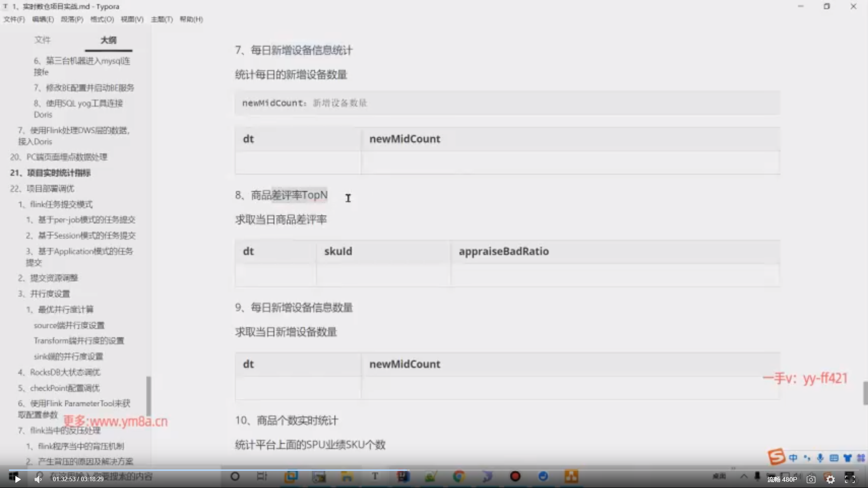Click the Sogou input method S icon
This screenshot has height=488, width=868.
coord(776,457)
